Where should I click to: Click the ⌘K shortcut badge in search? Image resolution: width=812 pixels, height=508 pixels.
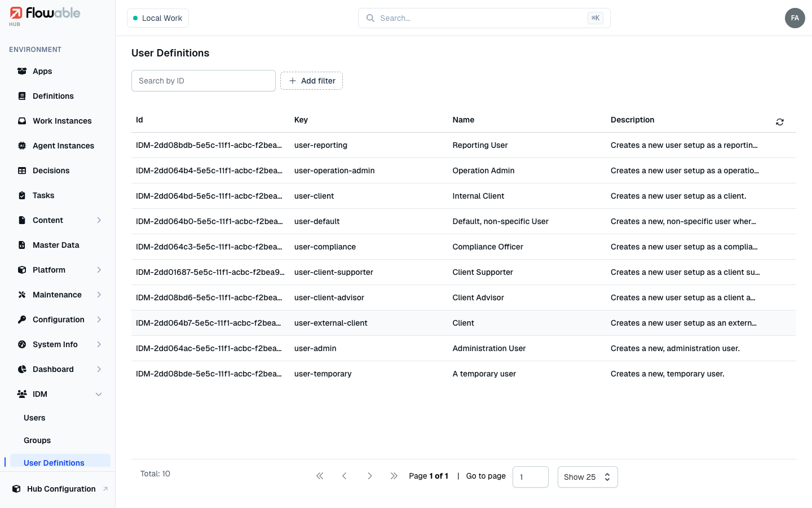(595, 18)
